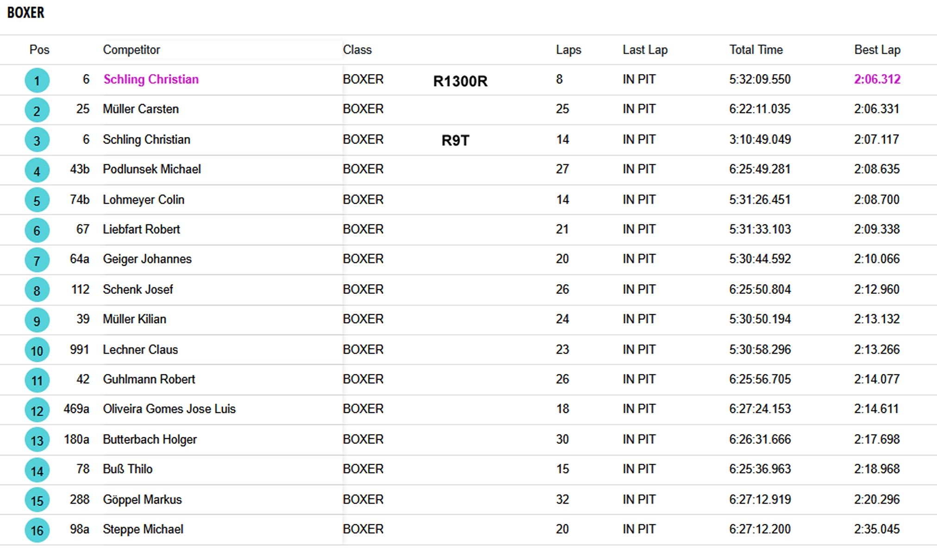
Task: Select the position 7 teal badge
Action: (x=37, y=260)
